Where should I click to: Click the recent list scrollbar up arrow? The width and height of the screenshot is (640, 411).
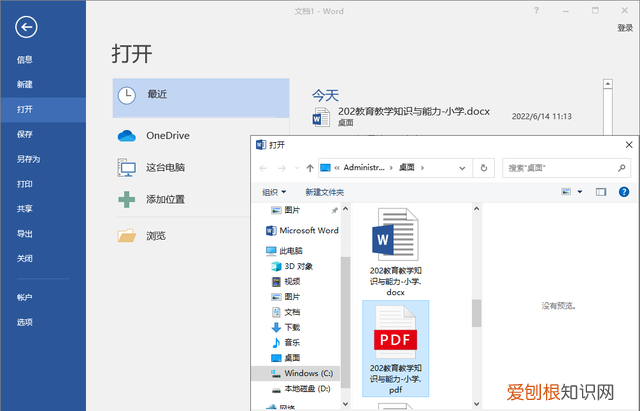click(608, 84)
